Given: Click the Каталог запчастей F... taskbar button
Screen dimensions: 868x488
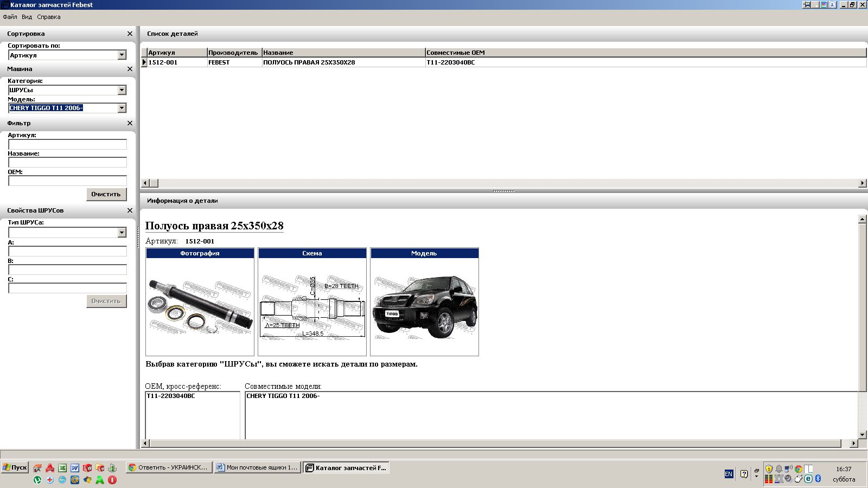Looking at the screenshot, I should click(x=346, y=467).
